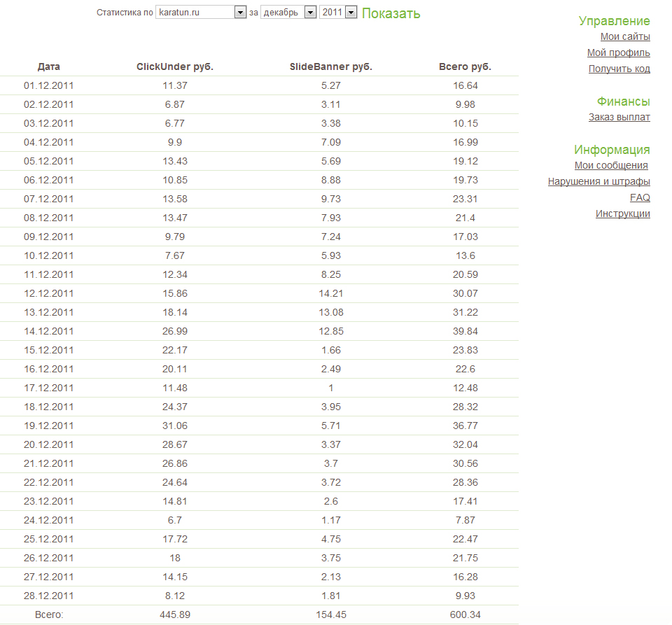The width and height of the screenshot is (672, 625).
Task: Click the Всего руб. column header
Action: pos(465,66)
